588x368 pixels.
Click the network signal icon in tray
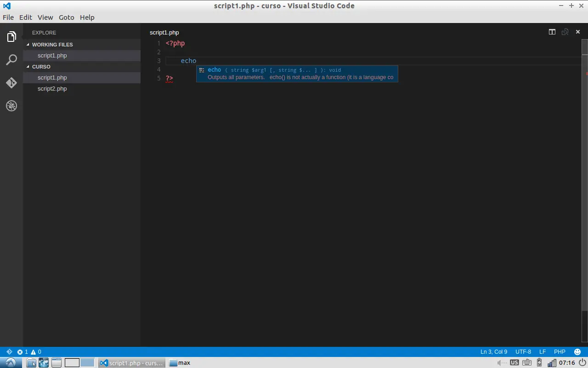[552, 362]
